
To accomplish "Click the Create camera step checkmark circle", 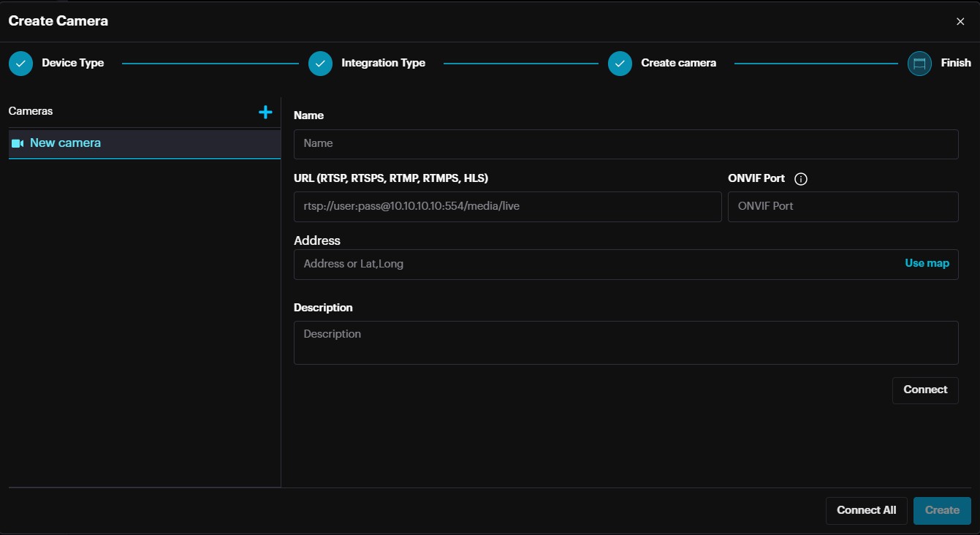I will (x=620, y=64).
